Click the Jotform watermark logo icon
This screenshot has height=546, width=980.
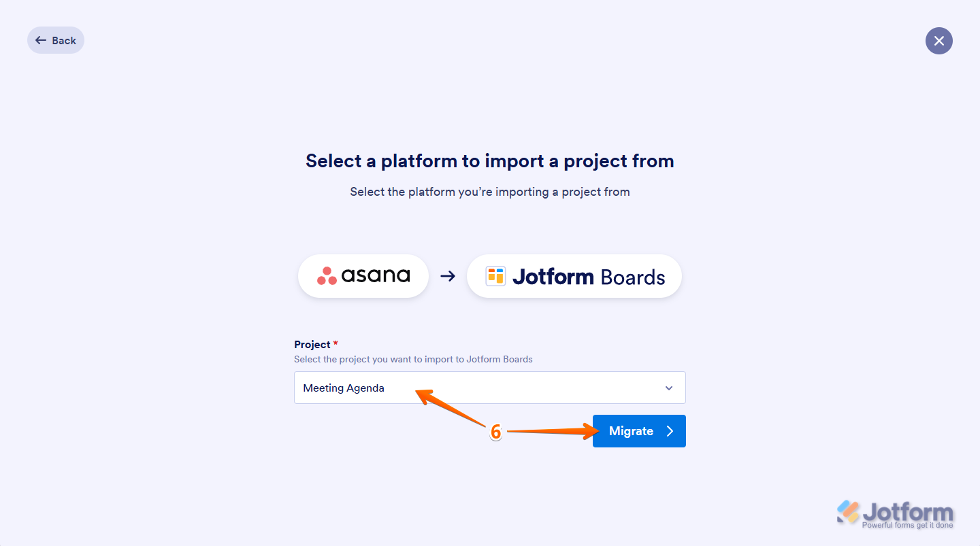pos(848,511)
